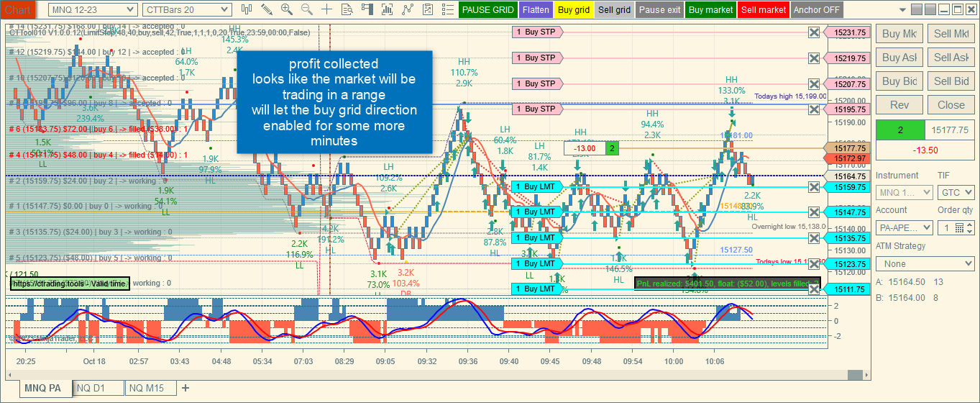The image size is (980, 403).
Task: Click the red Sell market button
Action: [764, 10]
